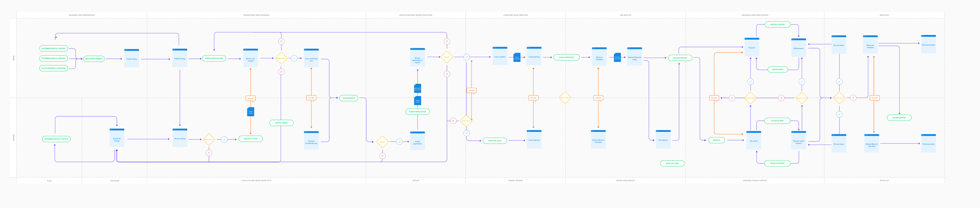Select the Request tour diamond in Irene's lane
The width and height of the screenshot is (980, 208).
point(281,58)
